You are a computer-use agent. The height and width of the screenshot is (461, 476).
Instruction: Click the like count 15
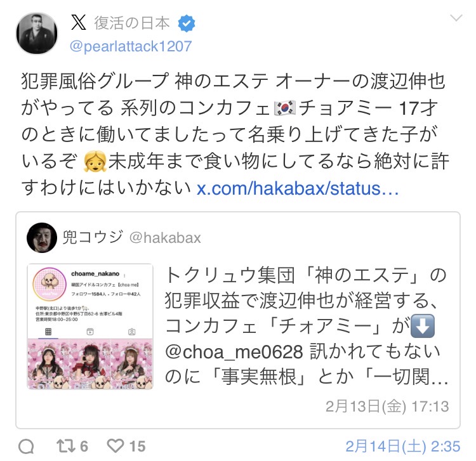pos(138,446)
